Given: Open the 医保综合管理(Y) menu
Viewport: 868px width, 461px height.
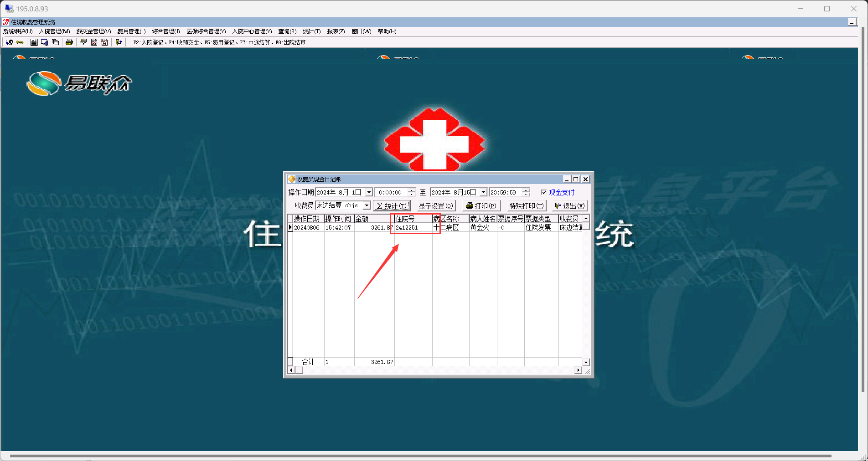Looking at the screenshot, I should tap(206, 31).
